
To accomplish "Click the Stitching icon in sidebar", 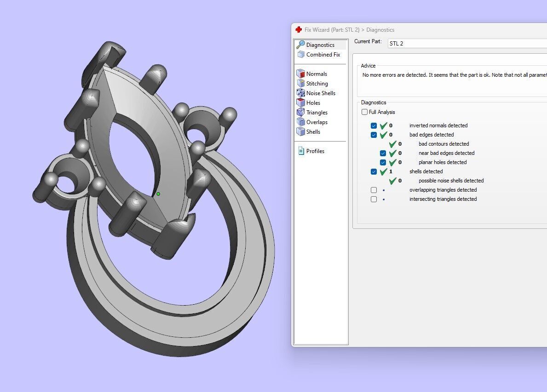I will [300, 83].
